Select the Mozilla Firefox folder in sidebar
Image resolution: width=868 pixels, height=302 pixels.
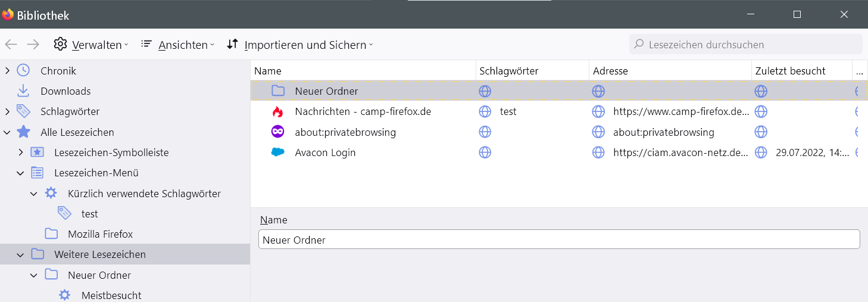pos(100,234)
